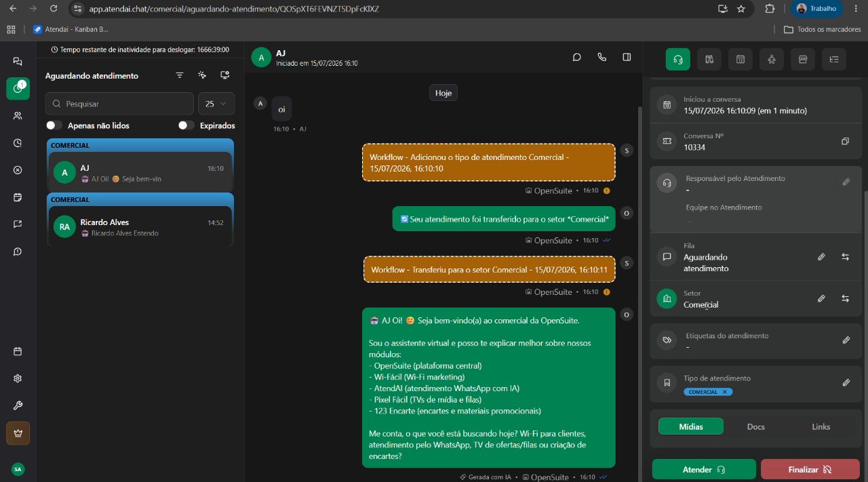868x482 pixels.
Task: Edit Responsável pelo Atendimento with pencil icon
Action: [846, 182]
